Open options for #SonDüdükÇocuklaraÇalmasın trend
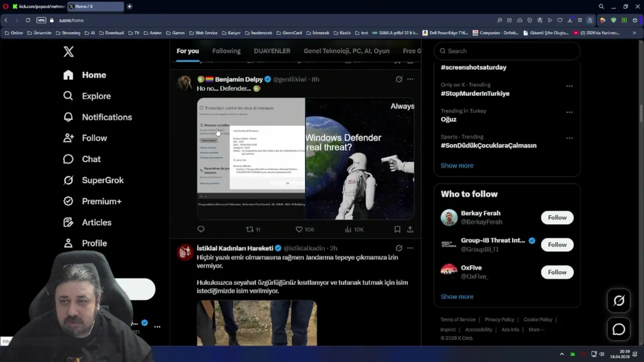644x362 pixels. [x=569, y=138]
